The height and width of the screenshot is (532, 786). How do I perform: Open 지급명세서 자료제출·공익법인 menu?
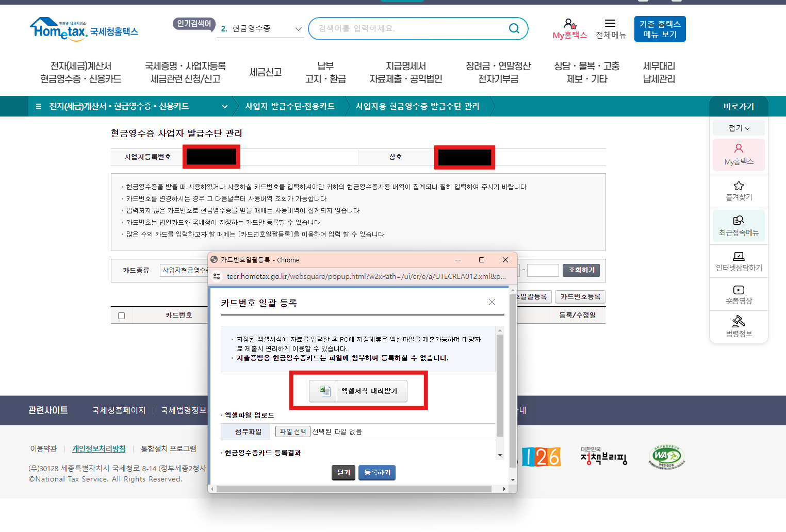(x=406, y=72)
